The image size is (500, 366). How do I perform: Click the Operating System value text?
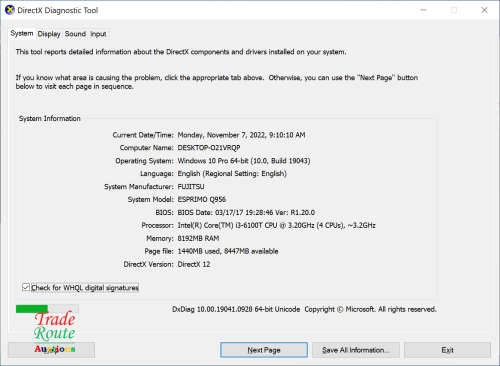coord(244,161)
